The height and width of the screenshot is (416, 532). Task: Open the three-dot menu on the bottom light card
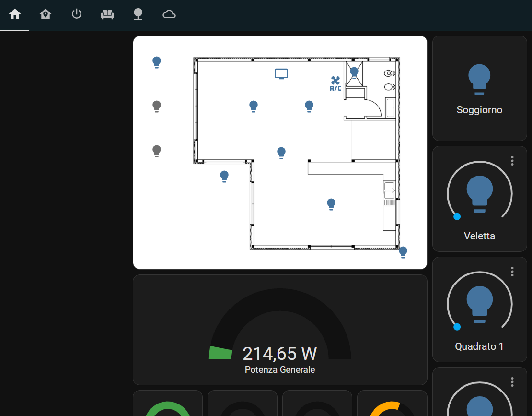point(512,382)
